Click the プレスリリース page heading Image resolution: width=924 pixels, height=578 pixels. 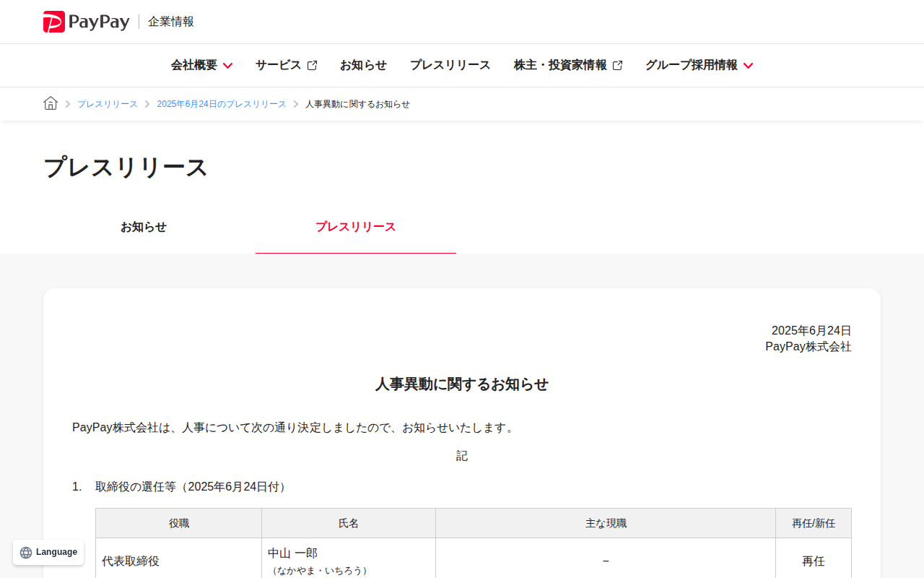coord(126,167)
